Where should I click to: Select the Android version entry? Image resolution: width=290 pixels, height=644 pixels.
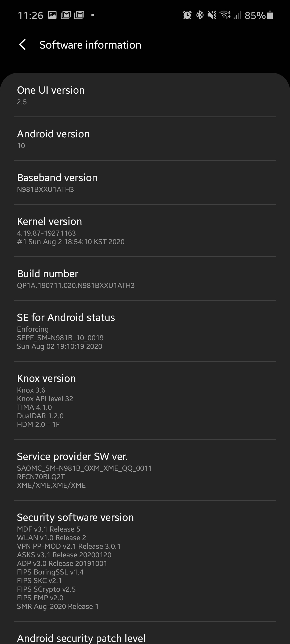[145, 139]
